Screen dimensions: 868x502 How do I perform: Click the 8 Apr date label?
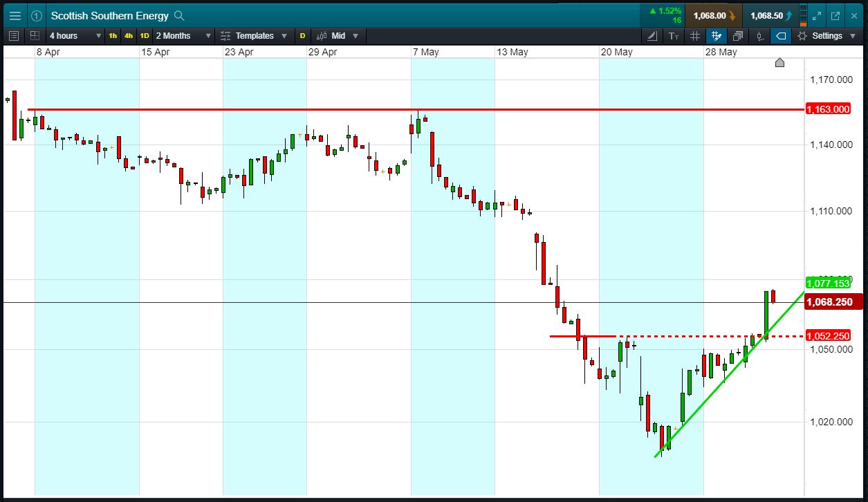coord(49,52)
